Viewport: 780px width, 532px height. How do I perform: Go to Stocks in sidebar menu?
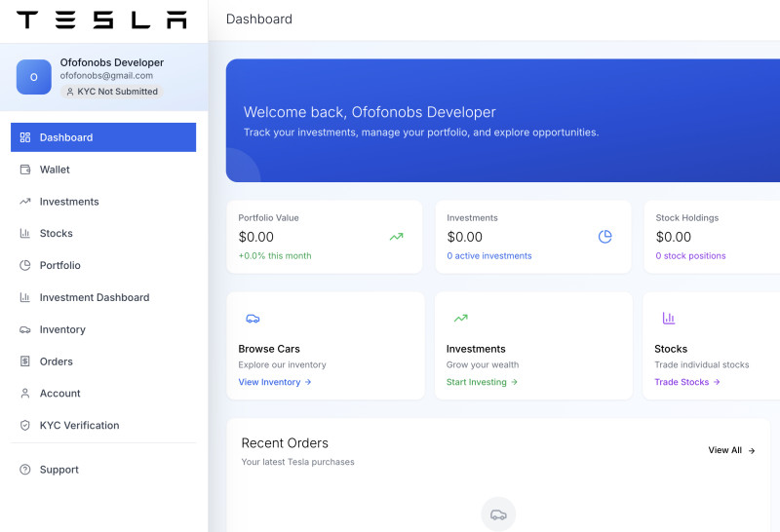[56, 234]
